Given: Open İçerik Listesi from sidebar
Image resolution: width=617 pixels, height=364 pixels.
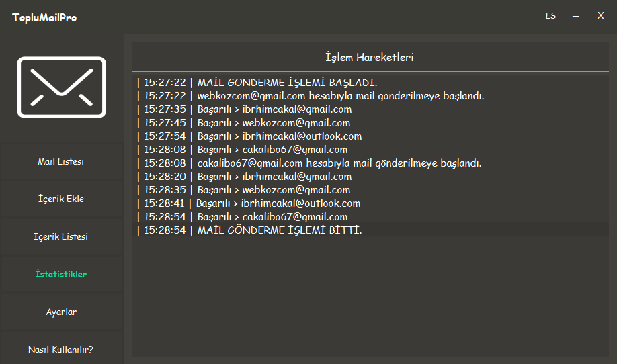Looking at the screenshot, I should (x=61, y=236).
